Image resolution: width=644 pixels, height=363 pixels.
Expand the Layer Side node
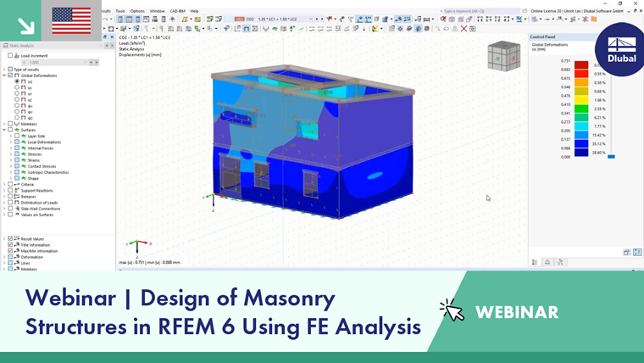11,136
